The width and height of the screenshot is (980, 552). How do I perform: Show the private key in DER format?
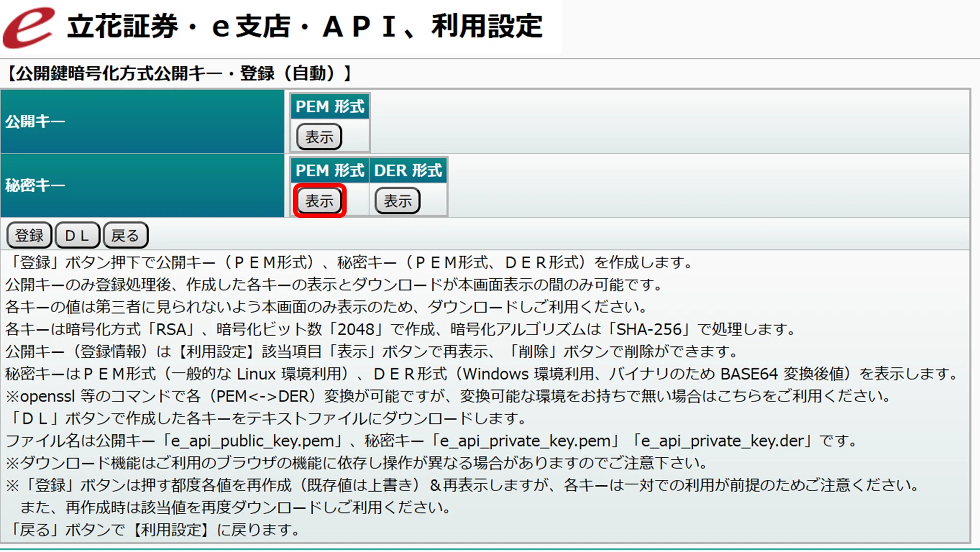[397, 201]
